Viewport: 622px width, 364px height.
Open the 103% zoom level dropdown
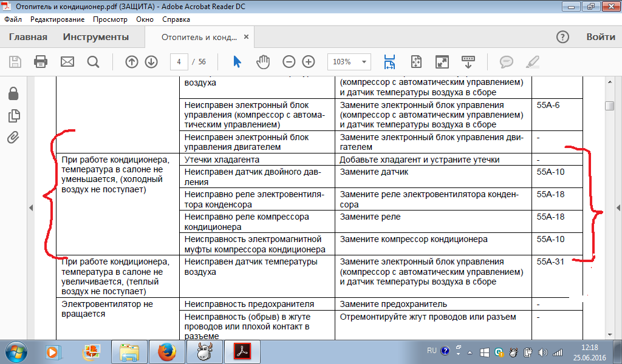pos(349,62)
